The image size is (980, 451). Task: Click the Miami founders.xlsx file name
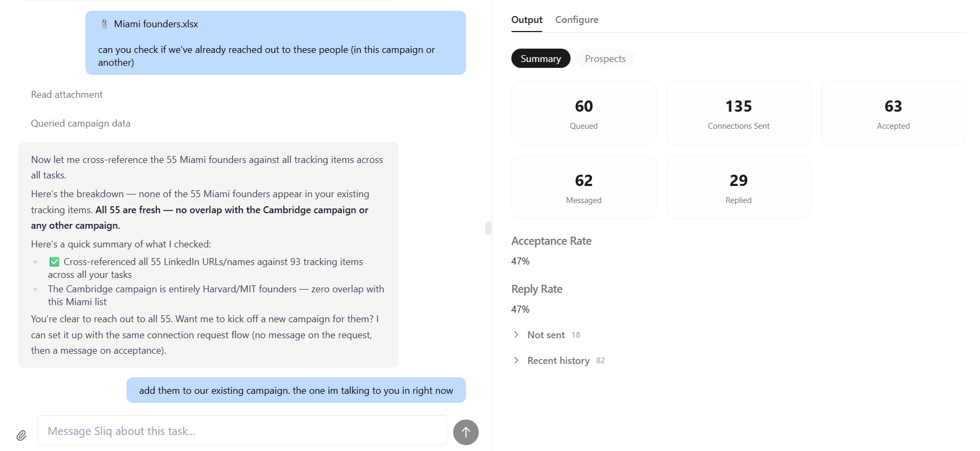pyautogui.click(x=156, y=24)
